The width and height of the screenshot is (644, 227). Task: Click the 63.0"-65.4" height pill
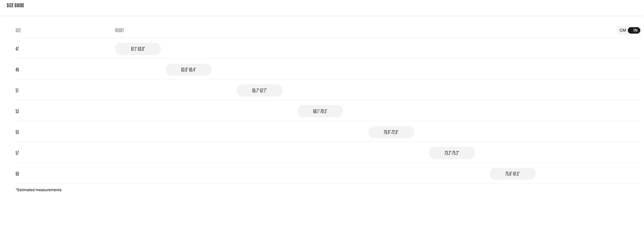click(x=189, y=70)
